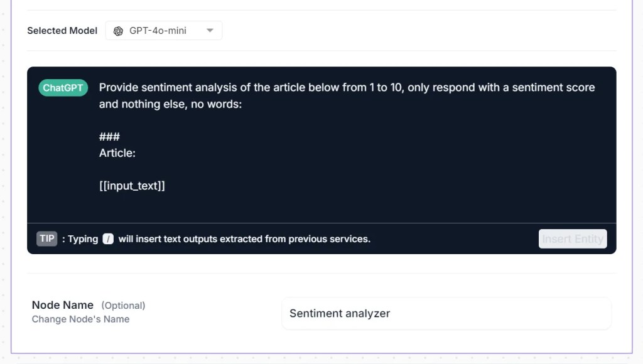Click the Insert Entity button
Screen dimensions: 643x364
[572, 238]
